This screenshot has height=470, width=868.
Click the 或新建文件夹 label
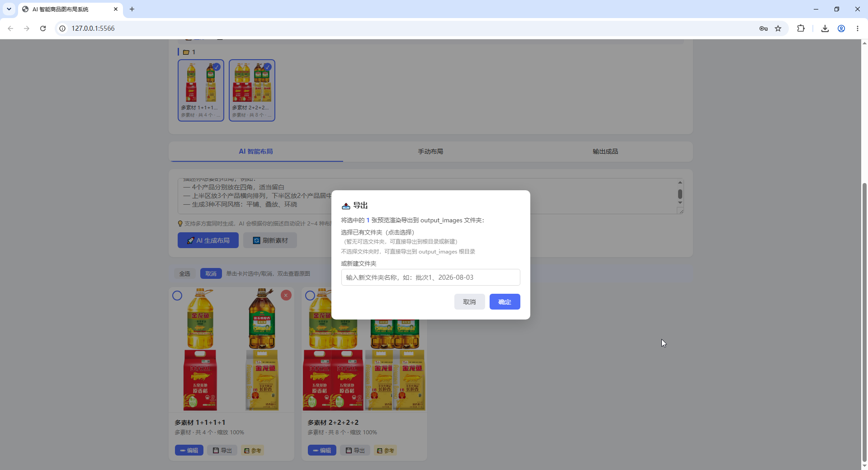pyautogui.click(x=359, y=263)
